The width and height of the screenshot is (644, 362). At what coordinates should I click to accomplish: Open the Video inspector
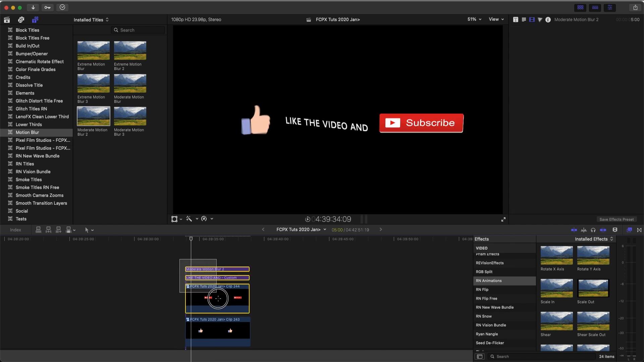click(x=532, y=19)
